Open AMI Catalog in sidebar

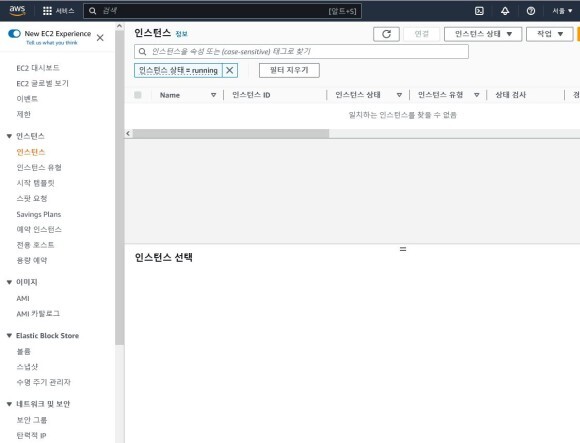[38, 314]
